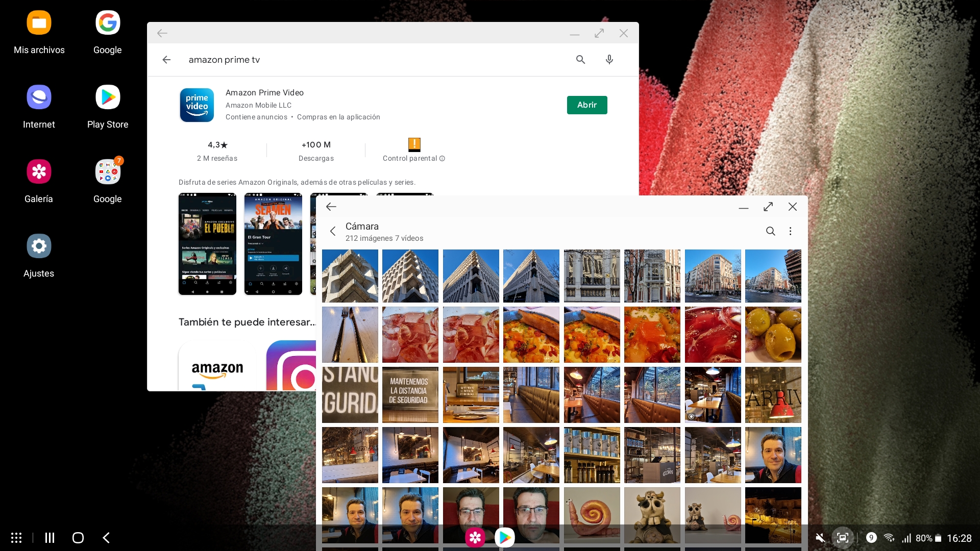Open Ajustes settings app
This screenshot has height=551, width=980.
click(39, 255)
